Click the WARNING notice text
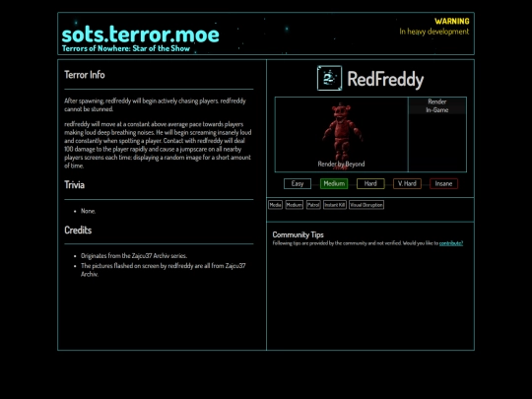Image resolution: width=532 pixels, height=399 pixels. point(452,21)
